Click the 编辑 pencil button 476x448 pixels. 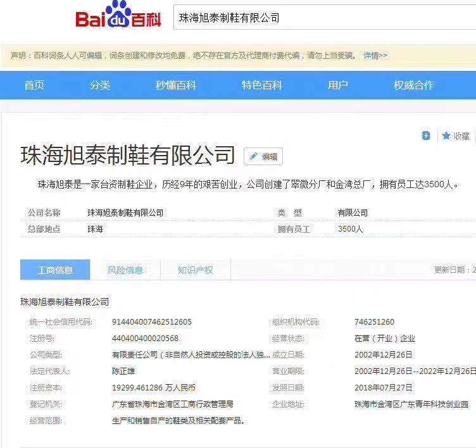point(263,156)
